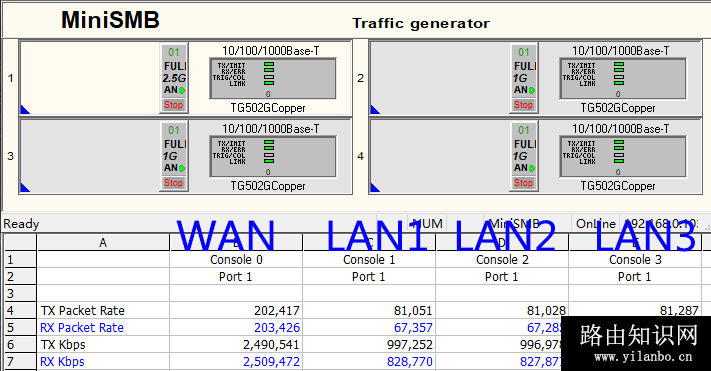Viewport: 711px width, 371px height.
Task: Click the blue corner triangle on card 1
Action: [x=24, y=110]
